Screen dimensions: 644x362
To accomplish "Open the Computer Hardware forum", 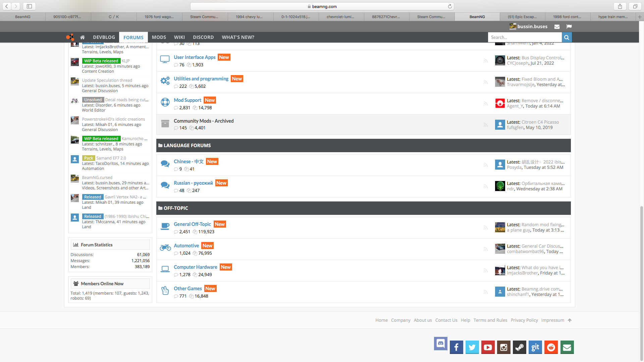I will [x=196, y=267].
